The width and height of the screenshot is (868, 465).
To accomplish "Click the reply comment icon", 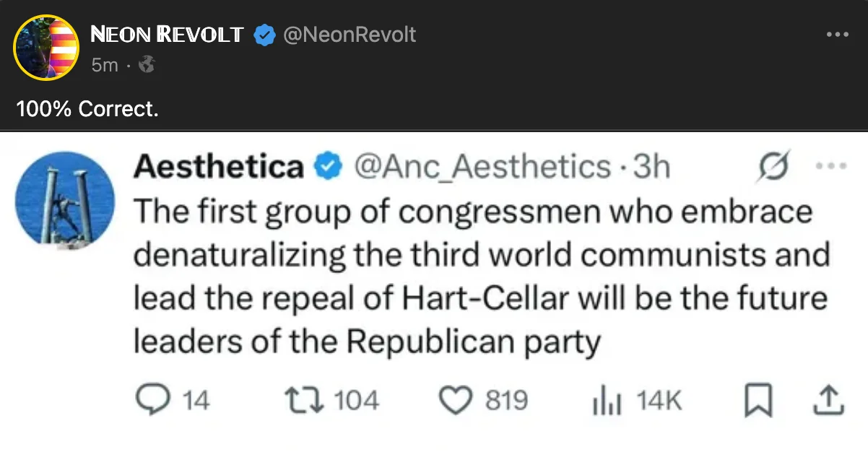I will click(x=151, y=400).
